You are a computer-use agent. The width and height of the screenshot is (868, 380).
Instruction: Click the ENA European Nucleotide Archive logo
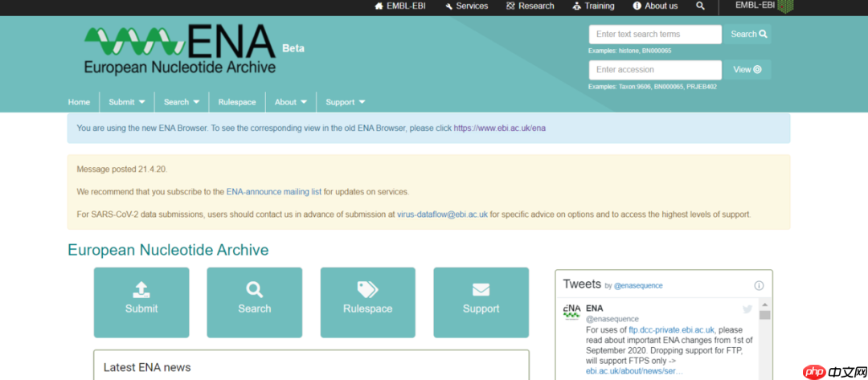(180, 49)
